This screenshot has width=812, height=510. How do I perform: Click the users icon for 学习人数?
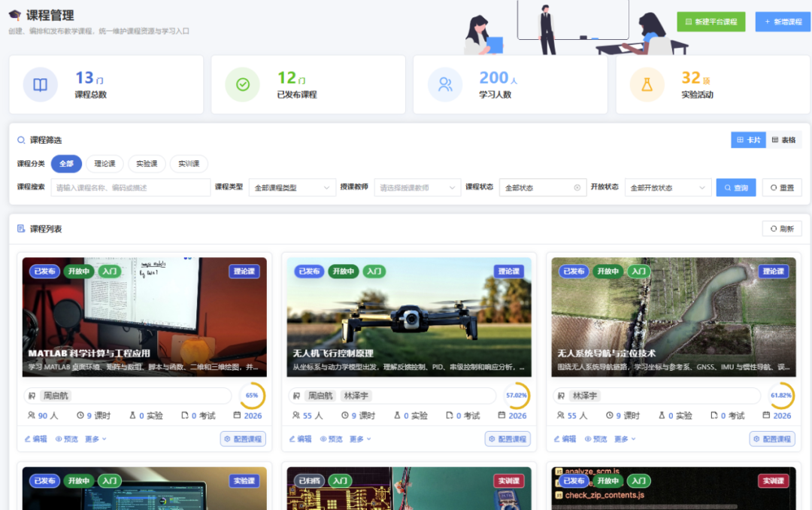point(445,84)
